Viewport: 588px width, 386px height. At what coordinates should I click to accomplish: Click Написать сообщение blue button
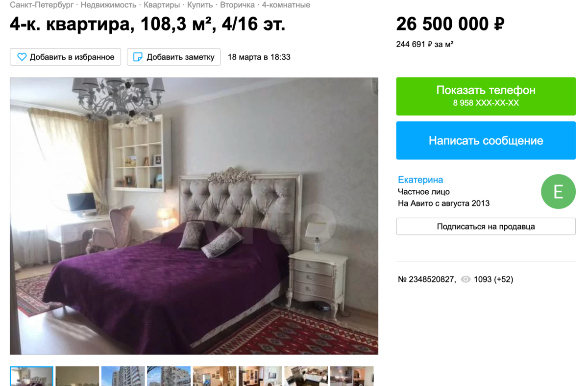point(486,140)
